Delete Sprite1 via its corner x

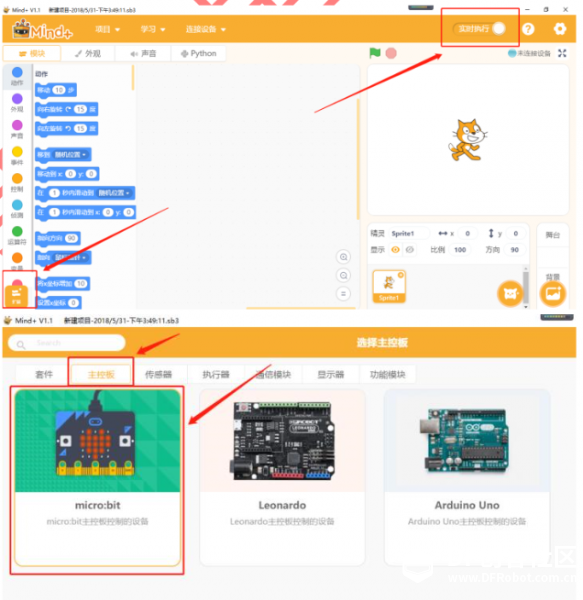point(401,275)
